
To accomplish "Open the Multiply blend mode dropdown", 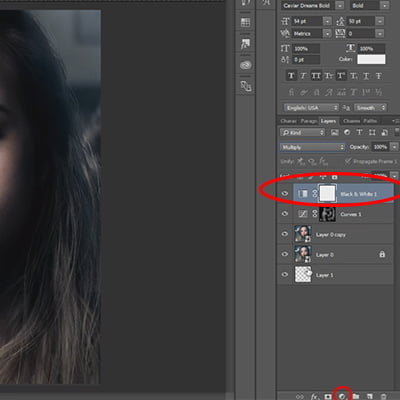I will pos(312,147).
